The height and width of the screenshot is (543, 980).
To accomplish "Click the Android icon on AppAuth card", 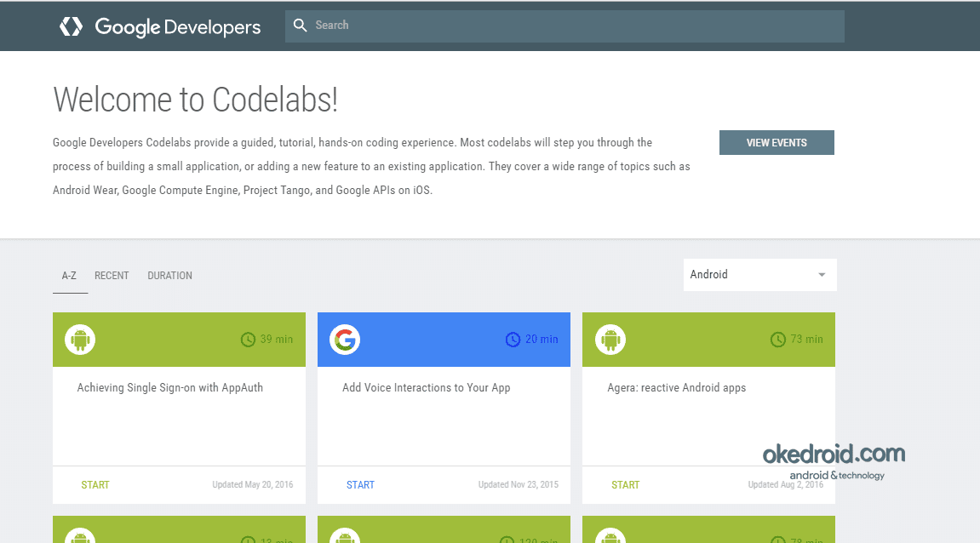I will [x=80, y=340].
